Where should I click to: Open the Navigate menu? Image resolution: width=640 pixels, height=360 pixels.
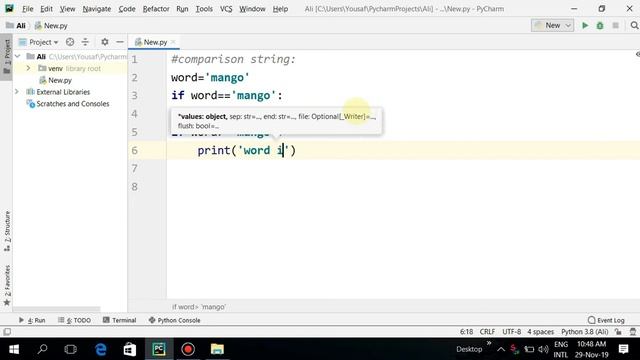pyautogui.click(x=97, y=9)
